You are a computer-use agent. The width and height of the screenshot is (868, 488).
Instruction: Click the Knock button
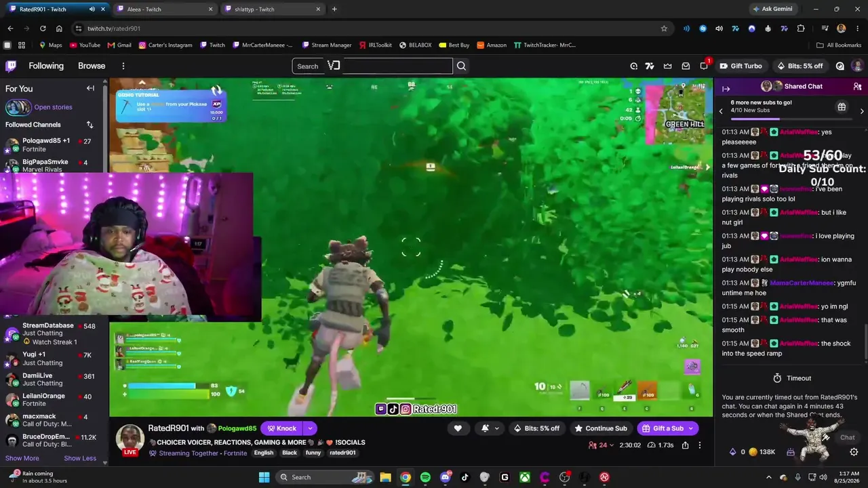[281, 428]
